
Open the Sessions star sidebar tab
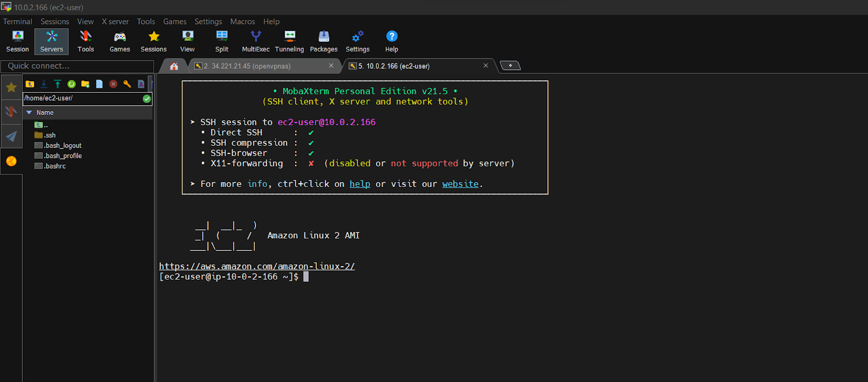[x=11, y=87]
